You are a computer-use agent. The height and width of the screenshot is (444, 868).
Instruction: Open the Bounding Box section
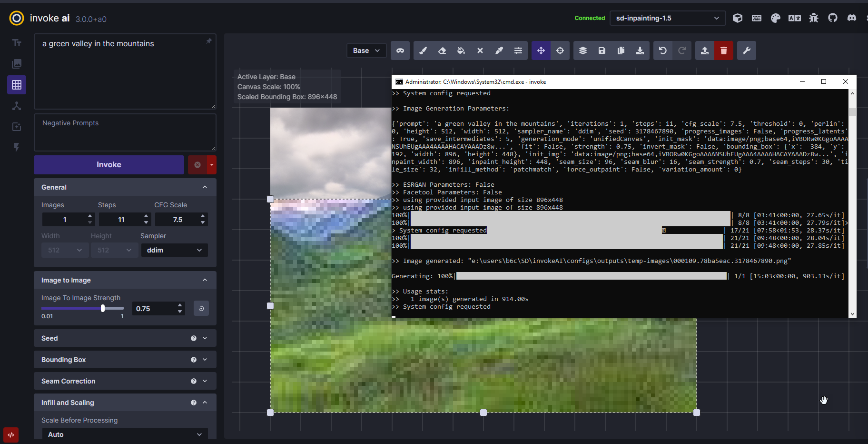click(x=205, y=359)
